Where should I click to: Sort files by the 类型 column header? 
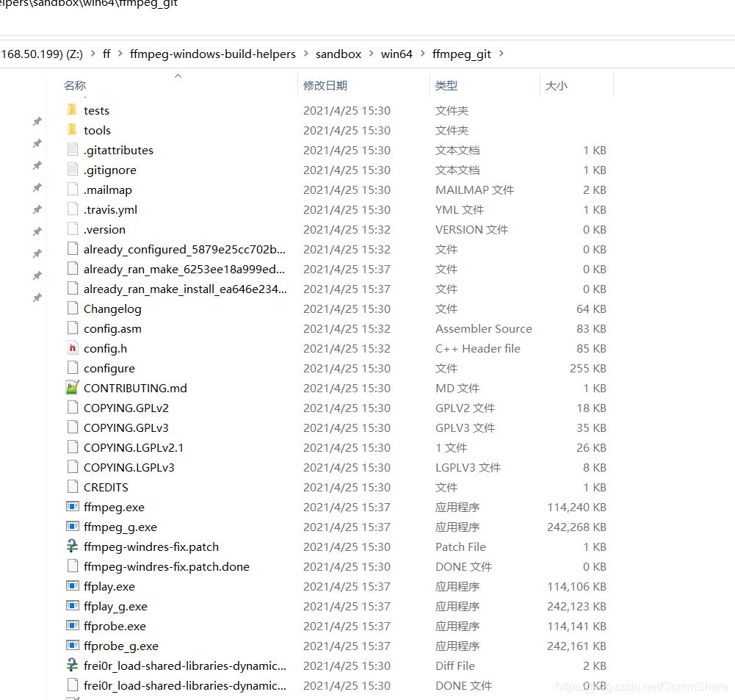pos(446,86)
